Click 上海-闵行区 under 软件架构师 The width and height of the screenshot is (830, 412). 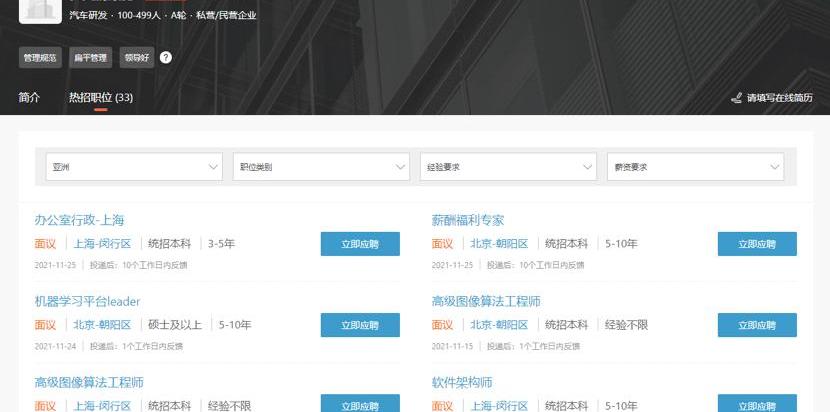(x=499, y=406)
